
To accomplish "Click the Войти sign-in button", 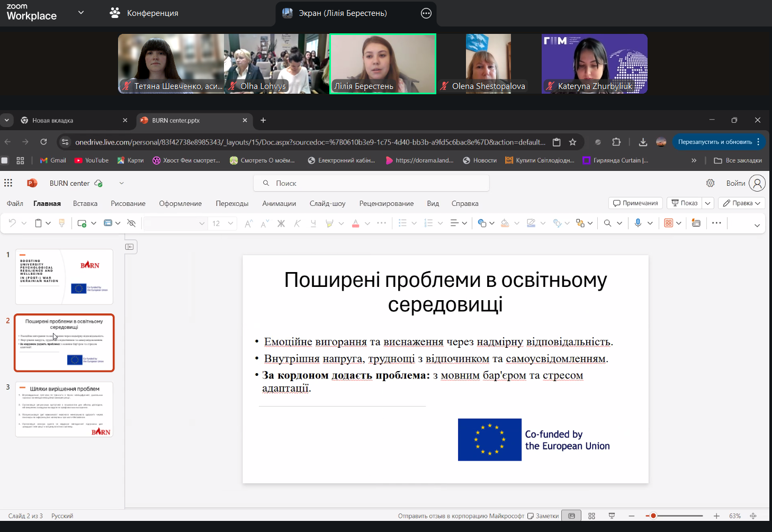I will pos(735,183).
